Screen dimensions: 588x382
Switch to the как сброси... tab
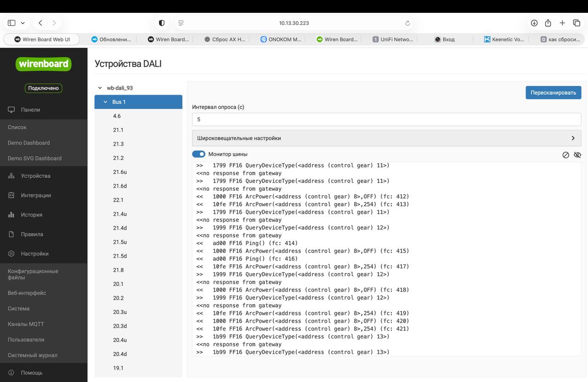[560, 40]
